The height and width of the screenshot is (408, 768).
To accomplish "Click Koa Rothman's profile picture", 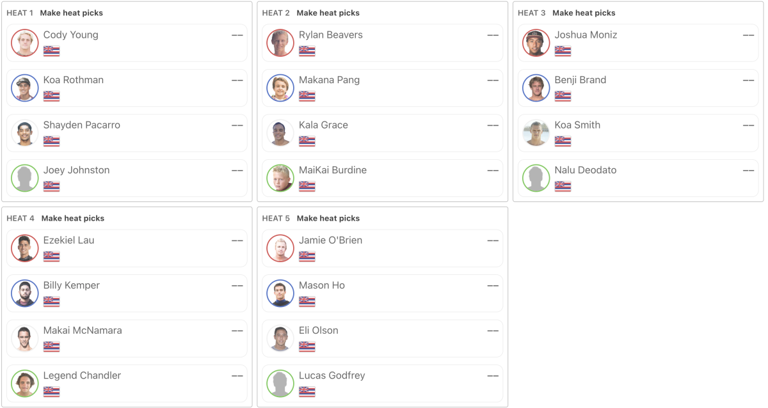I will coord(25,88).
